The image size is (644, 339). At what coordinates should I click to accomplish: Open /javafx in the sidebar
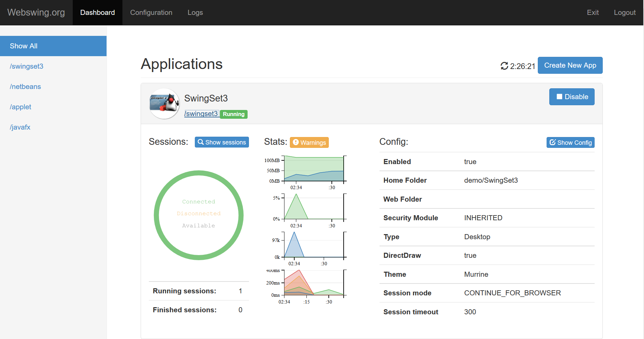point(53,127)
